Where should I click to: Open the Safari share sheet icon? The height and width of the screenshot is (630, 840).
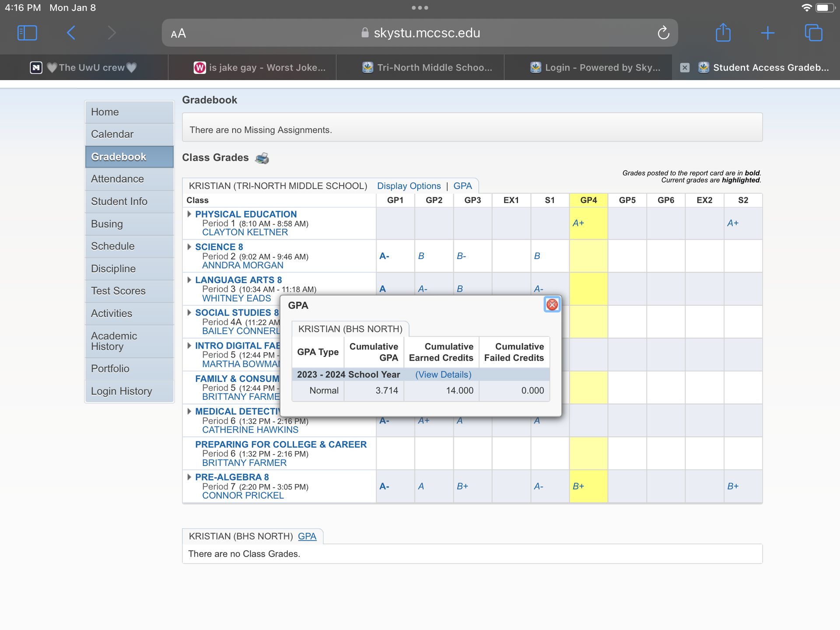tap(723, 33)
